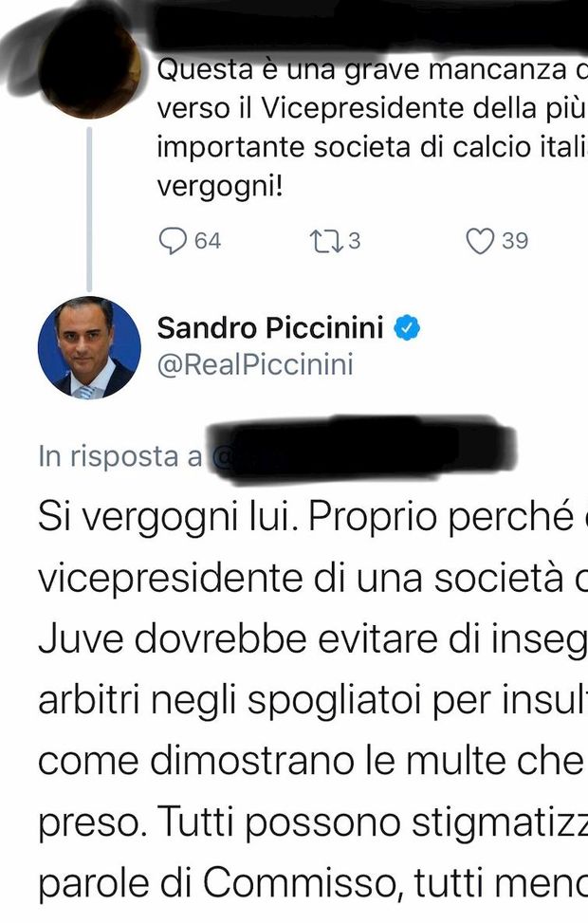Click the line Juve dovrebbe evitare

point(313,639)
